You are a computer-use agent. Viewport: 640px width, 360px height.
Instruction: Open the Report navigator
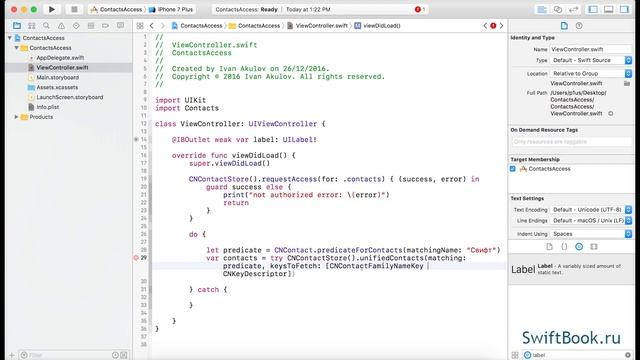pyautogui.click(x=120, y=26)
